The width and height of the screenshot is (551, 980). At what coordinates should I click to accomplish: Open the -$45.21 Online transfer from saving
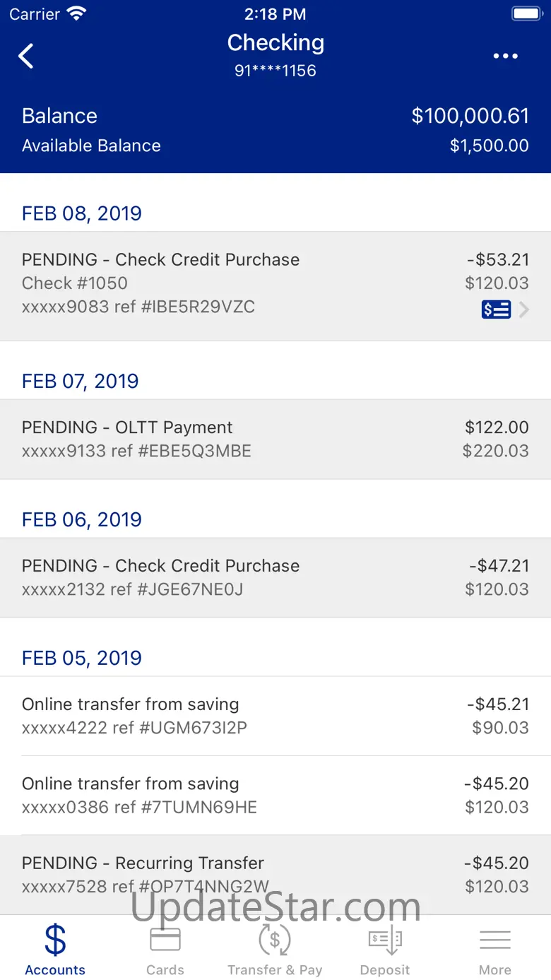point(275,716)
